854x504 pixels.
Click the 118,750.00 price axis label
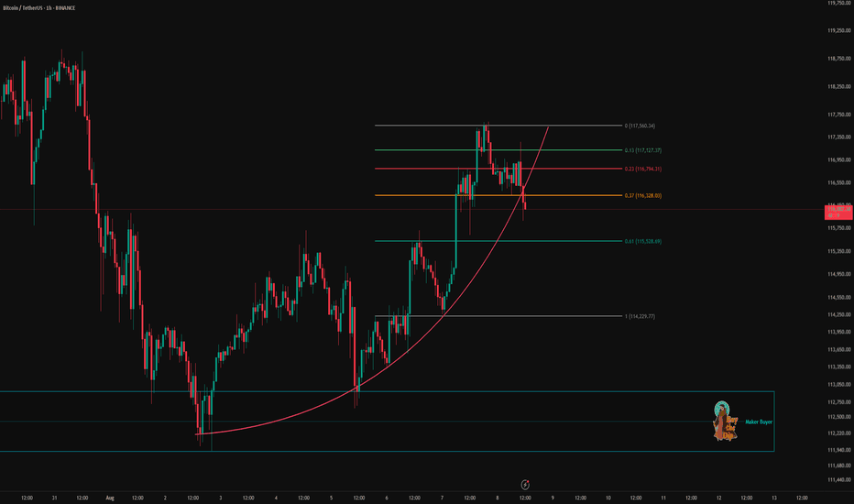839,59
